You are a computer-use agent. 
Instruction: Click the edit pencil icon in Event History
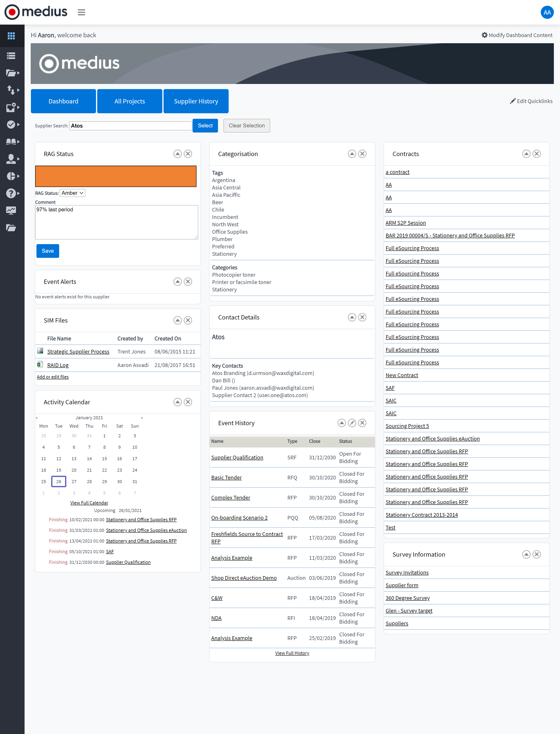click(352, 423)
